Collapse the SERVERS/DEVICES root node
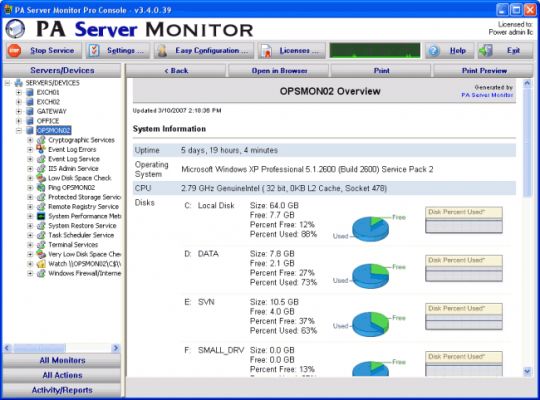The width and height of the screenshot is (540, 400). (8, 83)
